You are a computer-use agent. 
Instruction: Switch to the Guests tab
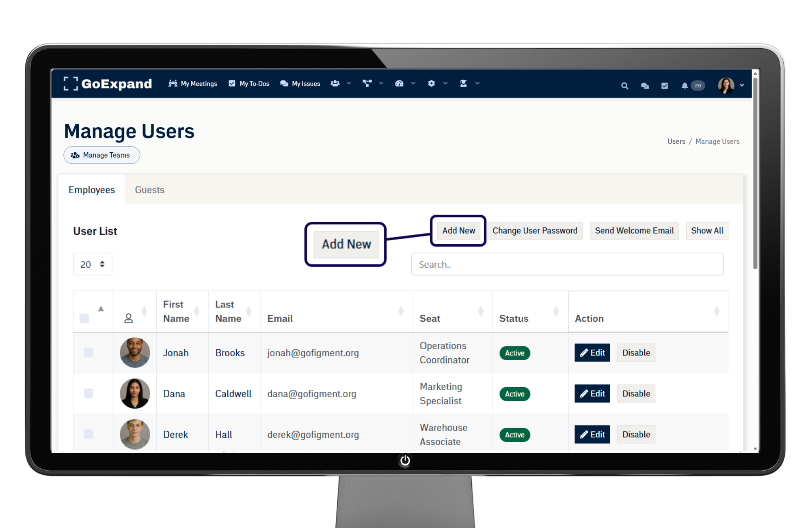tap(149, 190)
